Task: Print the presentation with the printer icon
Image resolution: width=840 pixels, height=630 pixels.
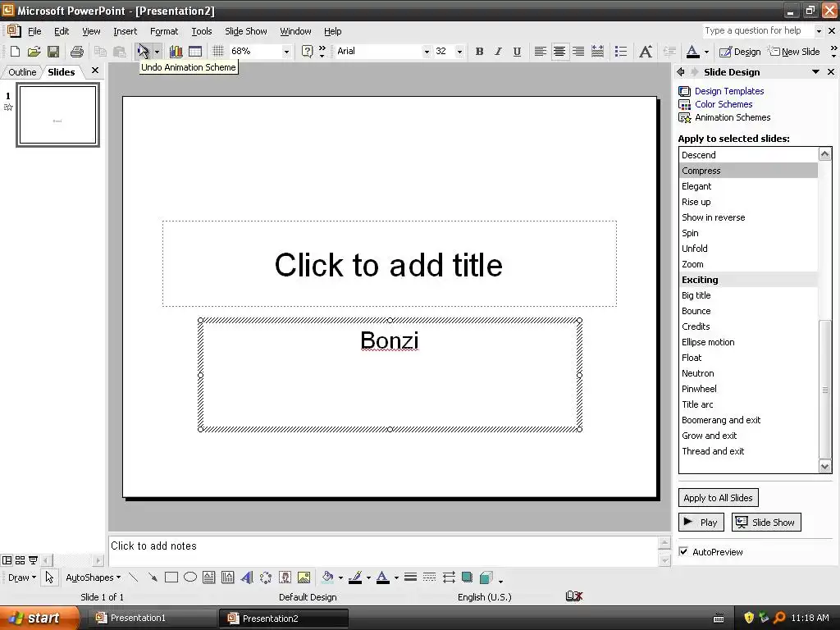Action: coord(77,52)
